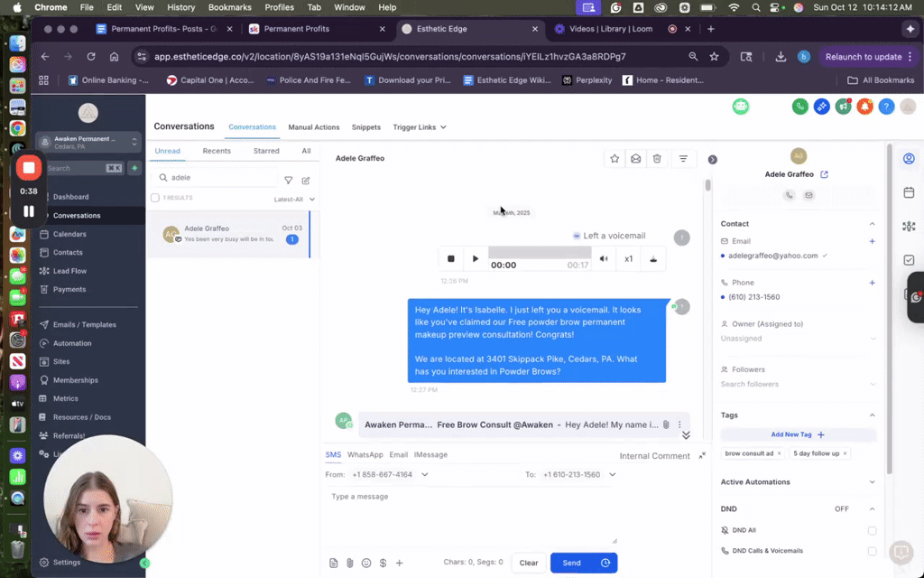Stop voicemail playback

(x=451, y=259)
